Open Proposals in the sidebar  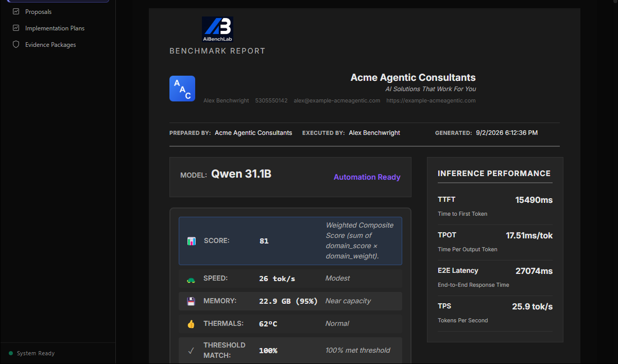[38, 11]
